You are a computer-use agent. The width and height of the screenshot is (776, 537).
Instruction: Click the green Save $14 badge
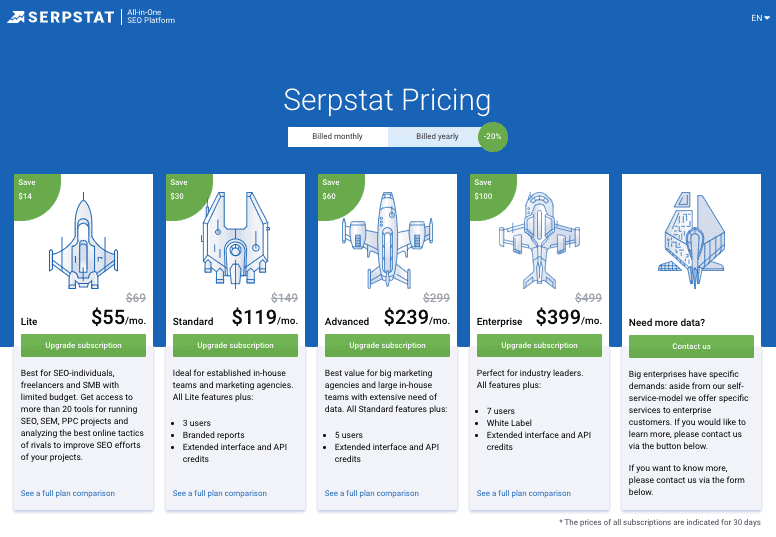(30, 189)
